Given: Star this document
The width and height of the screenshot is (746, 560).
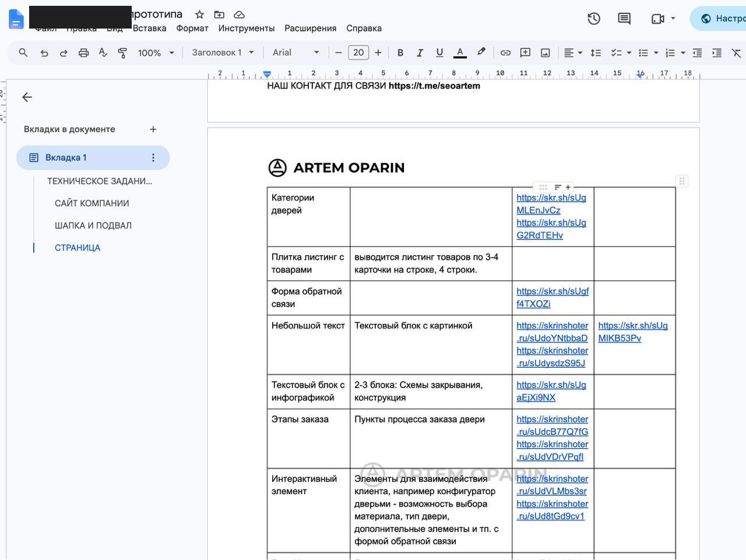Looking at the screenshot, I should pos(199,15).
